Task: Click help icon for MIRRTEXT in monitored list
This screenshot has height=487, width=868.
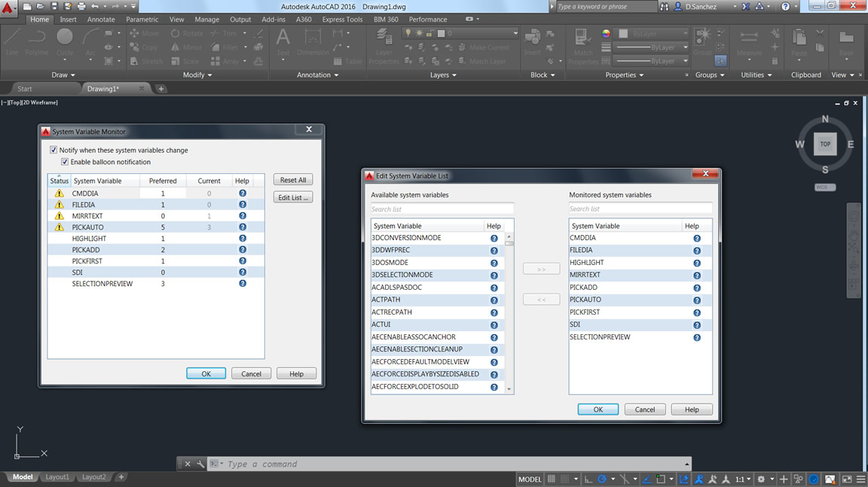Action: click(x=697, y=275)
